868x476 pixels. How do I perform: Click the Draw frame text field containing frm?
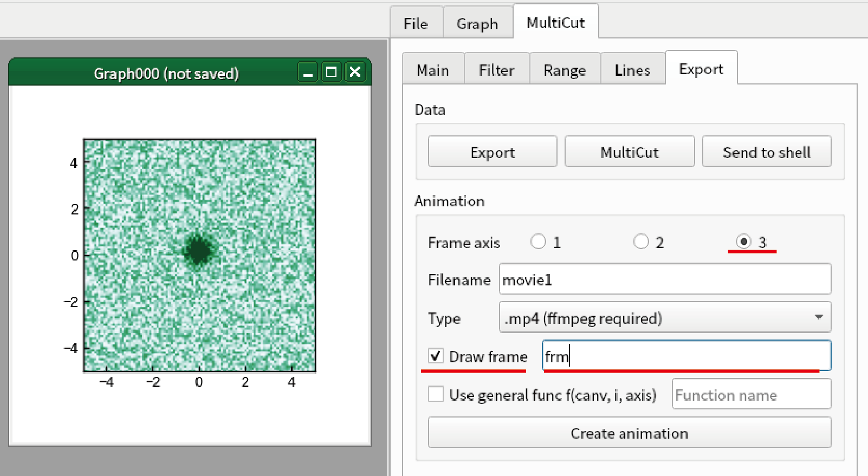[686, 356]
